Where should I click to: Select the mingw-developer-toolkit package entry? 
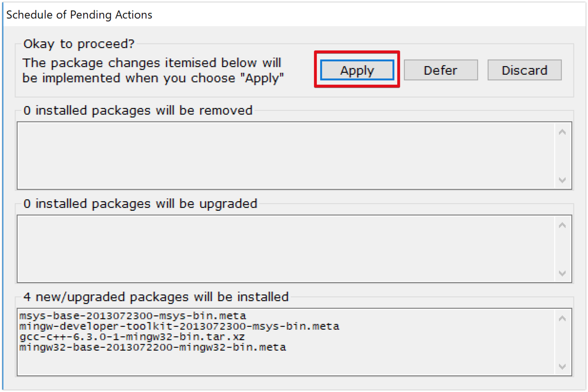179,326
